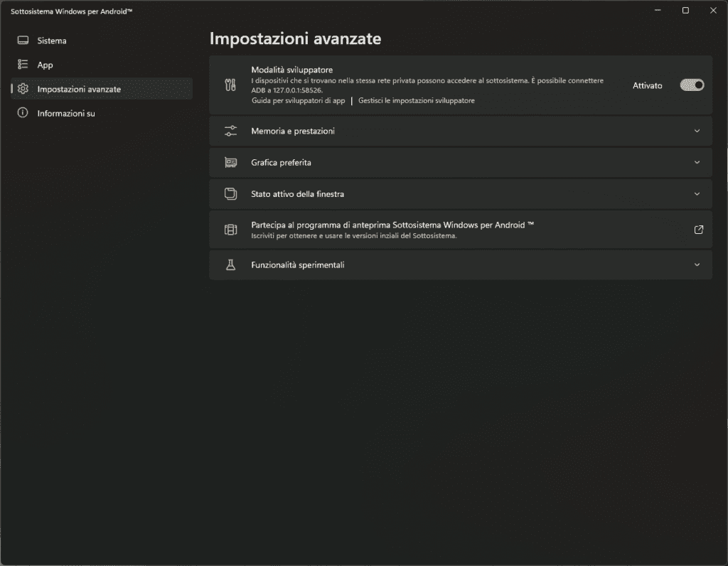
Task: Expand Stato attivo della finestra chevron
Action: (697, 193)
